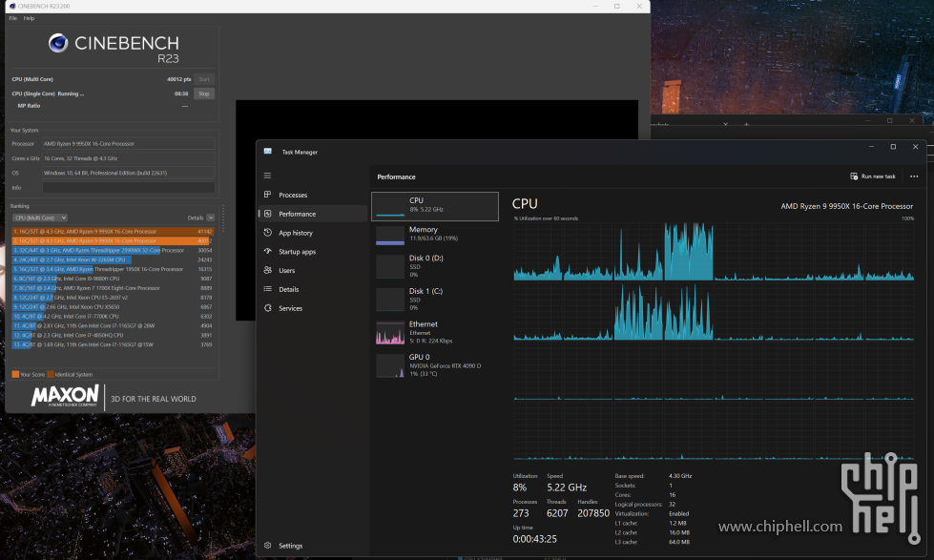The image size is (934, 560).
Task: Click the Start button for CPU Multi Core
Action: tap(204, 79)
